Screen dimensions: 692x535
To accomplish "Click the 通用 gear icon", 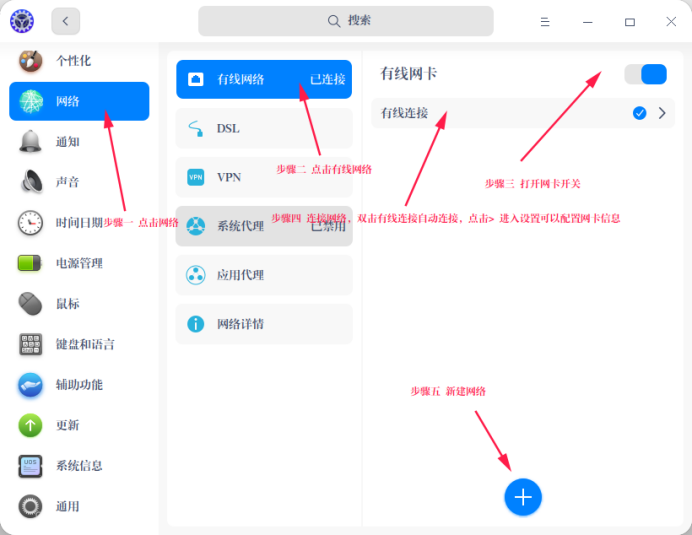I will [30, 506].
